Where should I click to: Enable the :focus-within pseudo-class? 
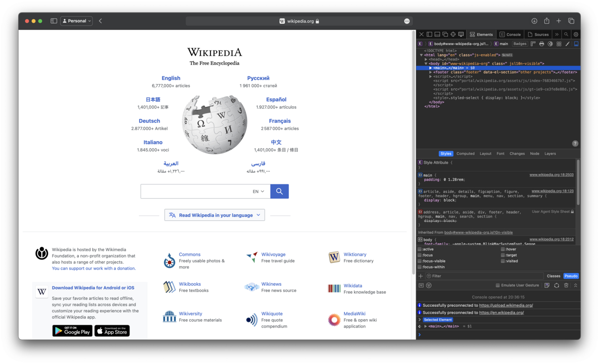[420, 267]
